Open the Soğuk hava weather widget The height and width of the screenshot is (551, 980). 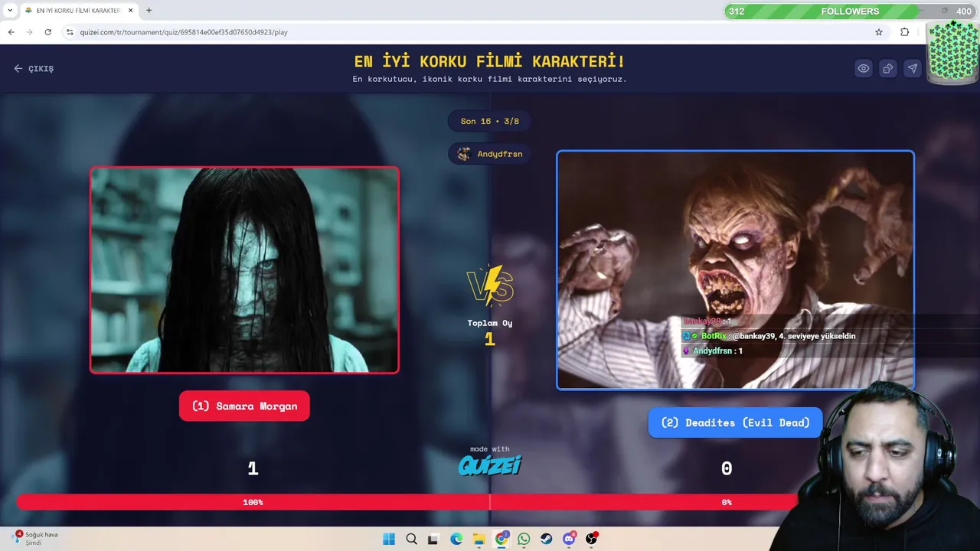tap(35, 538)
